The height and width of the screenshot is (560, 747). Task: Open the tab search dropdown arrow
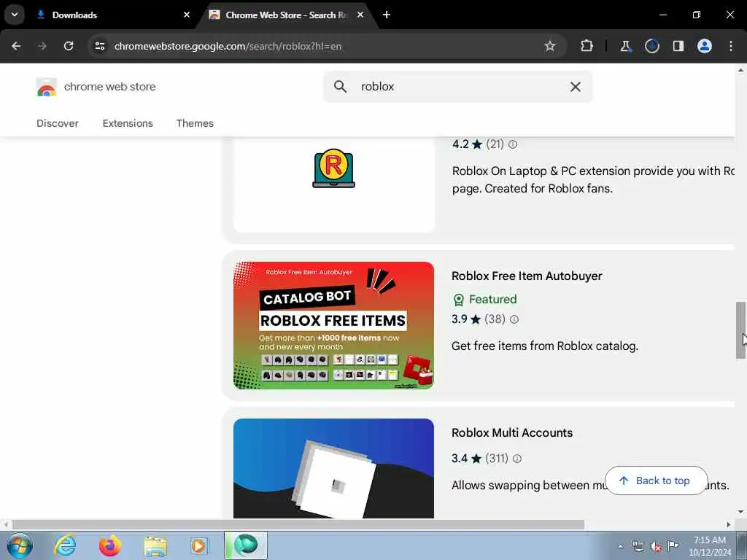click(15, 15)
